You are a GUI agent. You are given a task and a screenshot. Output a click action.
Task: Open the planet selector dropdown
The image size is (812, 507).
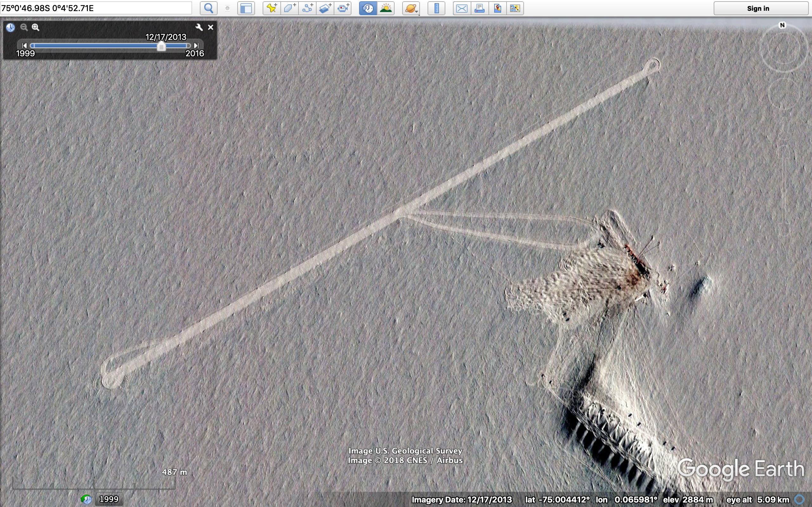coord(411,8)
